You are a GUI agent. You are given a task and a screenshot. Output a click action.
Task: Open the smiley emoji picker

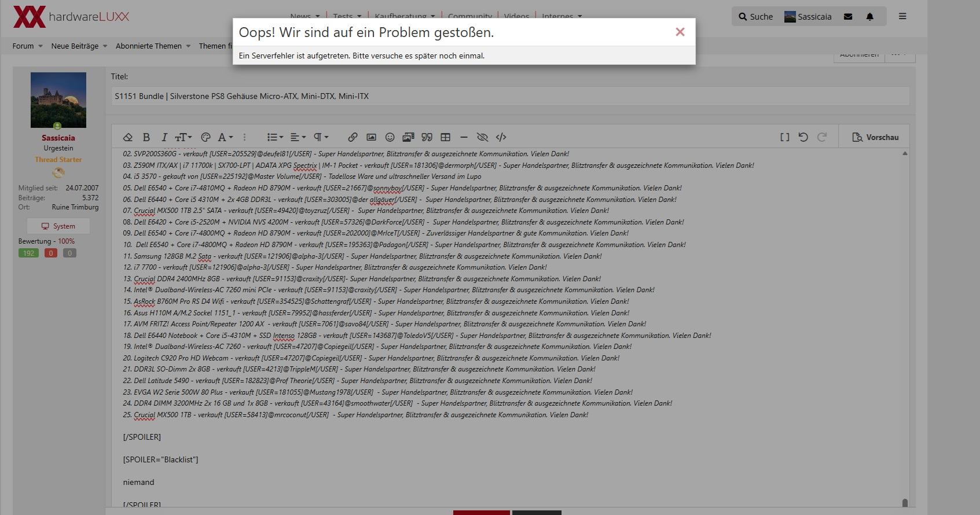pyautogui.click(x=390, y=137)
